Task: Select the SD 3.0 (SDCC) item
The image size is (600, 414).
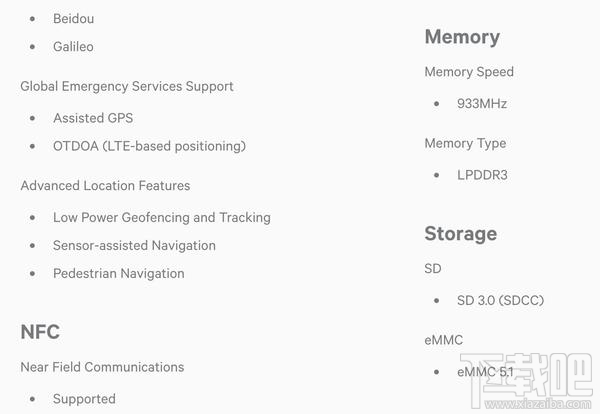Action: point(500,300)
